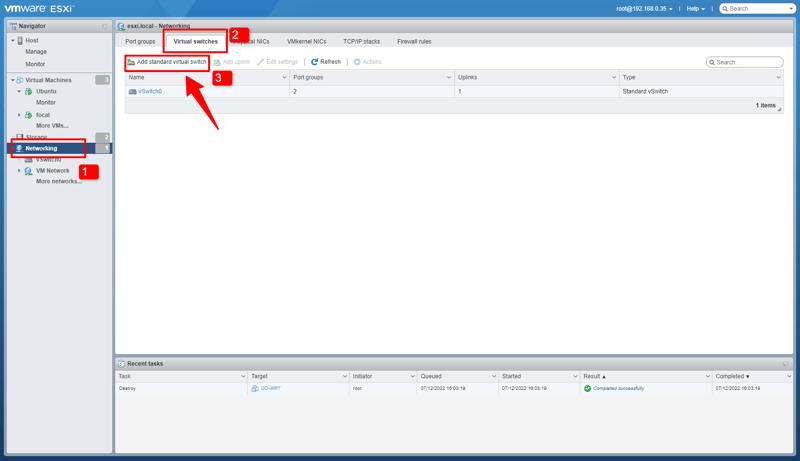Click the Recent tasks panel collapse icon
800x461 pixels.
[x=785, y=364]
